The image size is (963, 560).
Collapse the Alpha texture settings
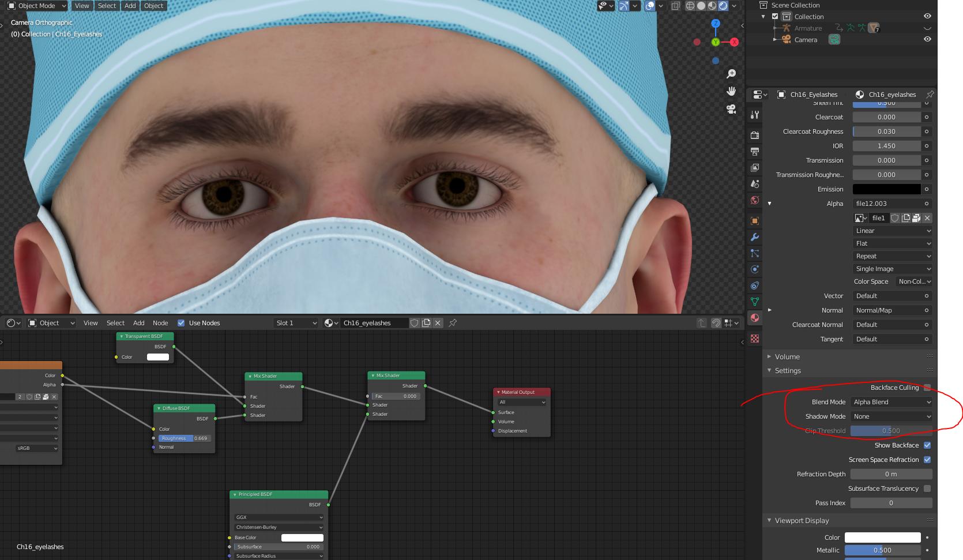click(x=769, y=204)
